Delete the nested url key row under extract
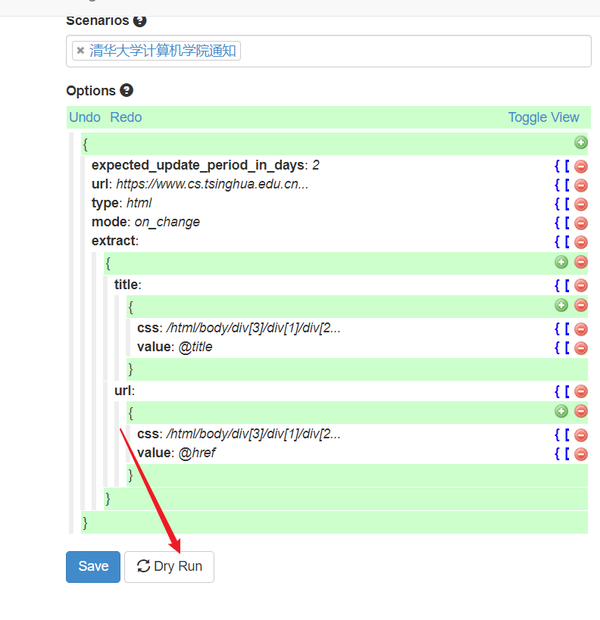This screenshot has height=620, width=600. pos(581,391)
